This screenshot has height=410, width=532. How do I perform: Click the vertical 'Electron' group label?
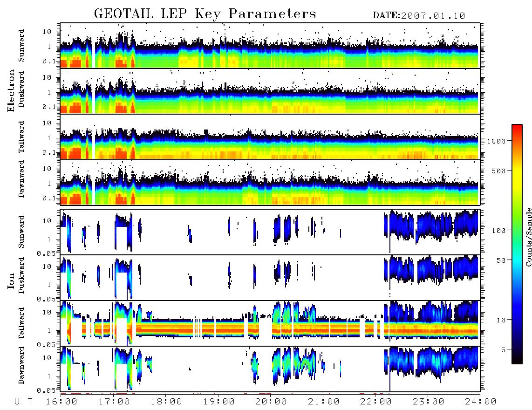[x=11, y=90]
